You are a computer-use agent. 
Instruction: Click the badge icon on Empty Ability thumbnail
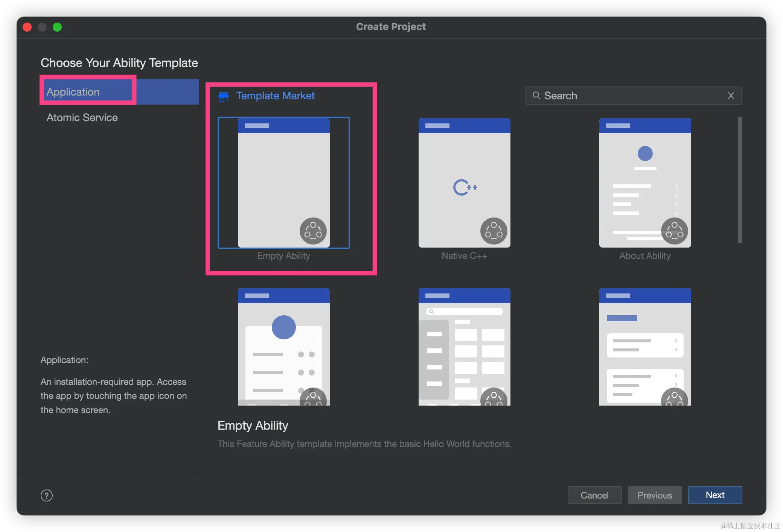point(313,231)
